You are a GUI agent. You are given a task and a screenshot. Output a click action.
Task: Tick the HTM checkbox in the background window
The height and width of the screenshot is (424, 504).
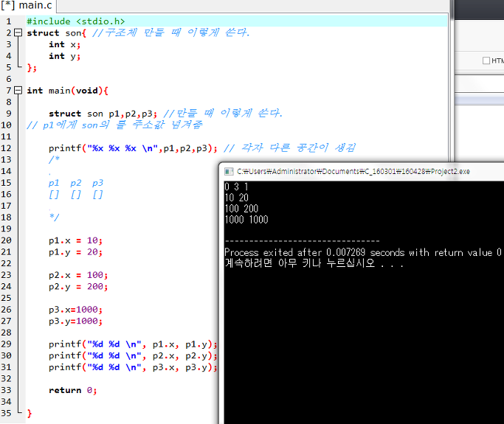[x=486, y=60]
